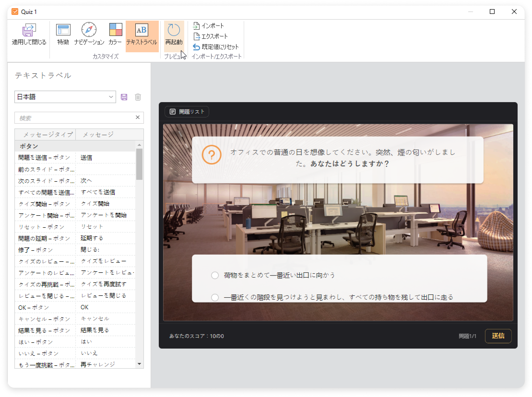Click the save language preset icon

[x=124, y=97]
